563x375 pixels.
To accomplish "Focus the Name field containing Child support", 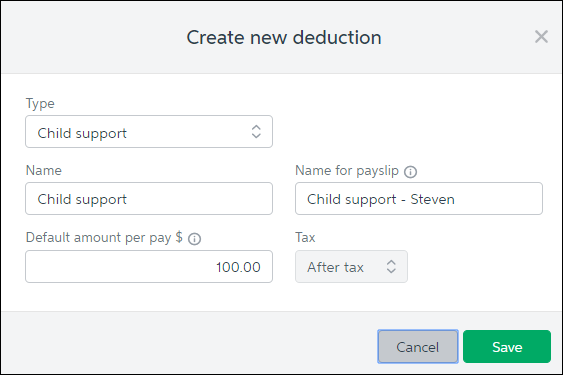I will pos(149,199).
